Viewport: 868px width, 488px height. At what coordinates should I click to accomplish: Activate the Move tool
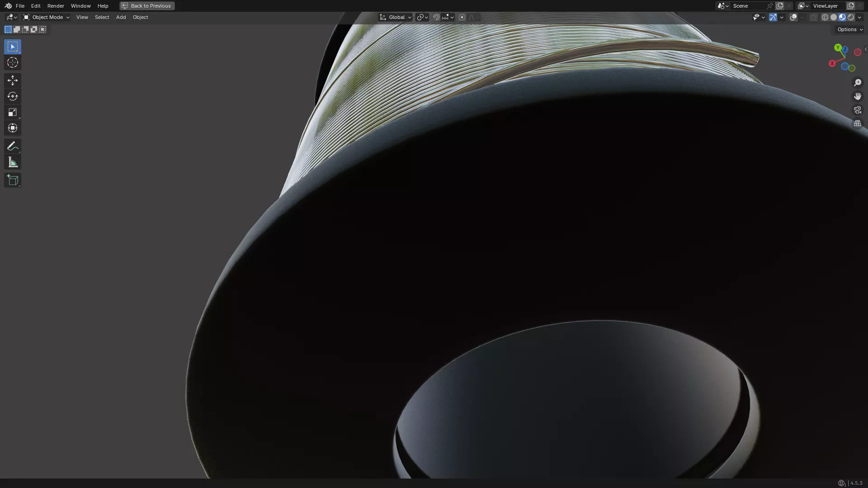click(12, 80)
